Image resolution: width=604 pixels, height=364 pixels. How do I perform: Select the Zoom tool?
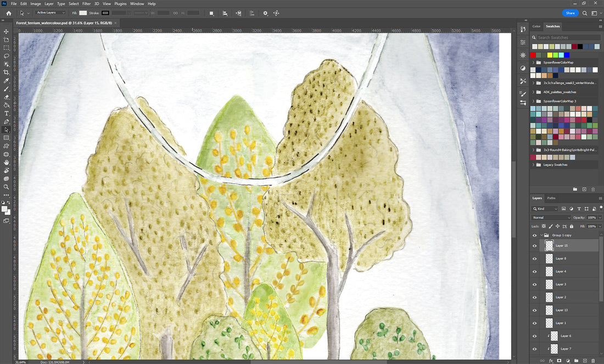[6, 187]
